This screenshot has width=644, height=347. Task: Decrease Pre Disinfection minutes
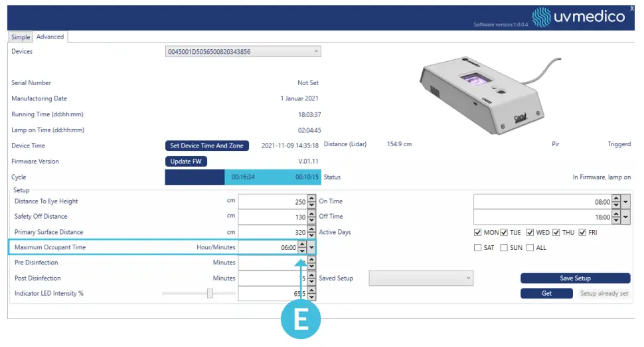pos(311,266)
